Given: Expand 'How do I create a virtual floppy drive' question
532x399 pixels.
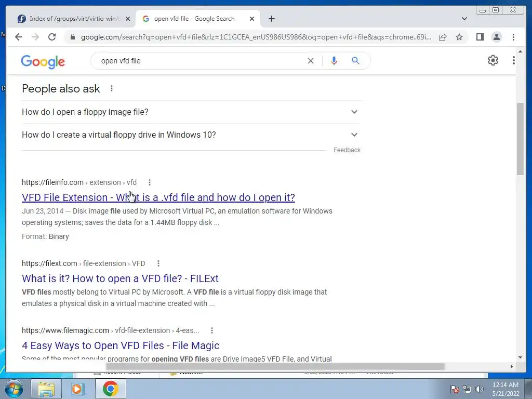Looking at the screenshot, I should click(191, 135).
